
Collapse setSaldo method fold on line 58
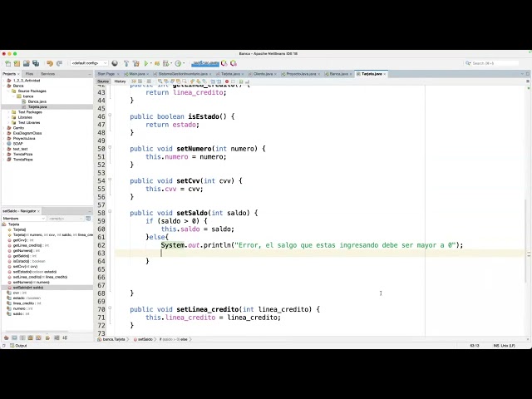(x=110, y=211)
